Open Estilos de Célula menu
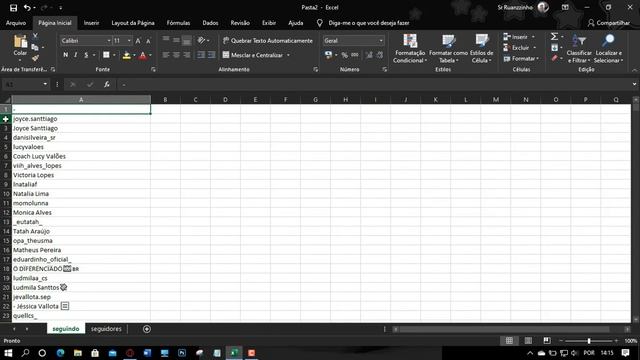The image size is (640, 360). (x=481, y=49)
